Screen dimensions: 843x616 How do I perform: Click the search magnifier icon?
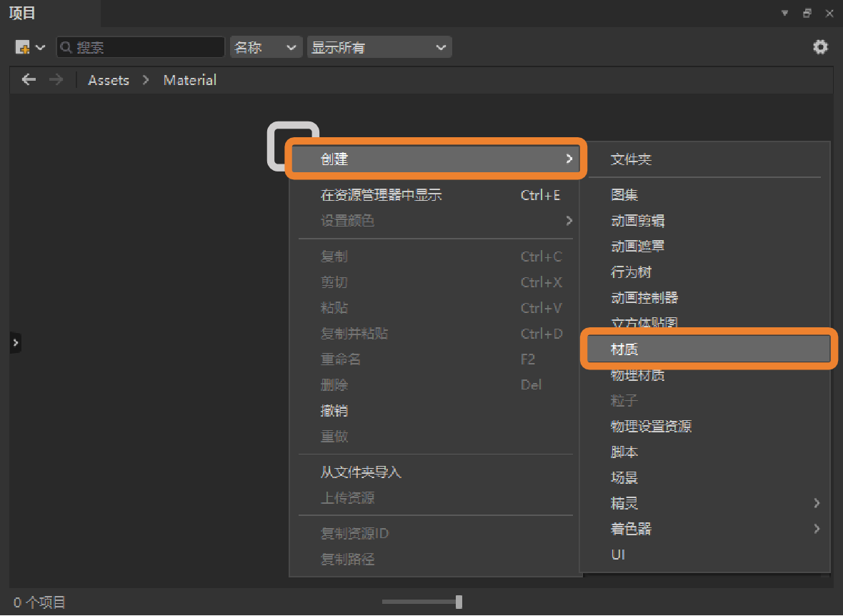pos(66,48)
